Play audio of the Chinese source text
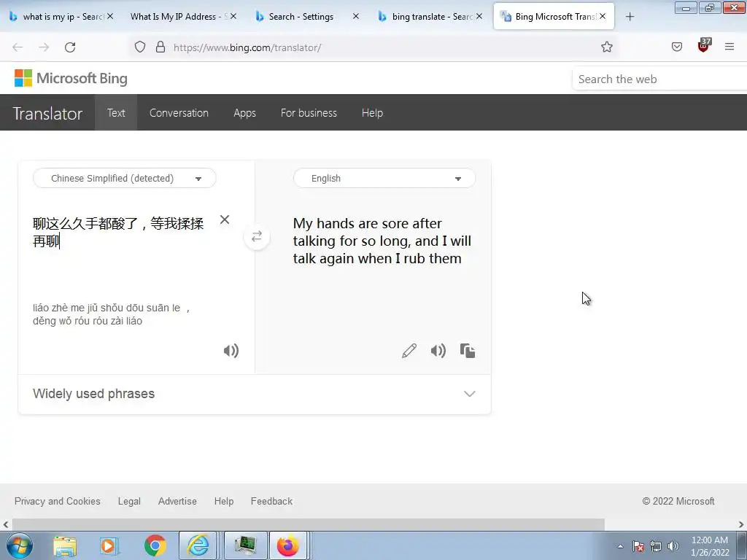The height and width of the screenshot is (560, 747). pyautogui.click(x=231, y=351)
